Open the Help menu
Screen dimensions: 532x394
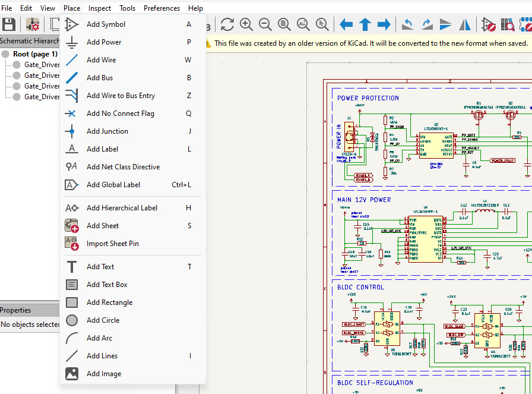pos(196,8)
